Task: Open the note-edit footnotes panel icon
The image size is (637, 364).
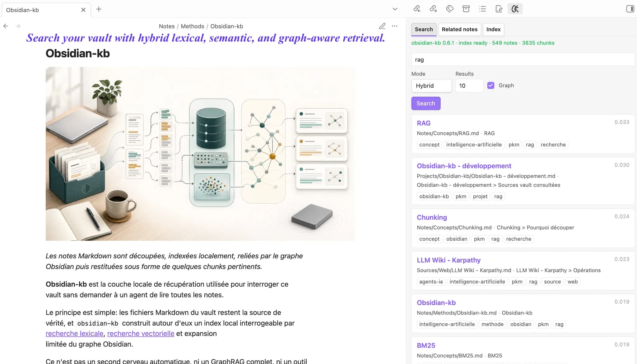Action: tap(499, 9)
